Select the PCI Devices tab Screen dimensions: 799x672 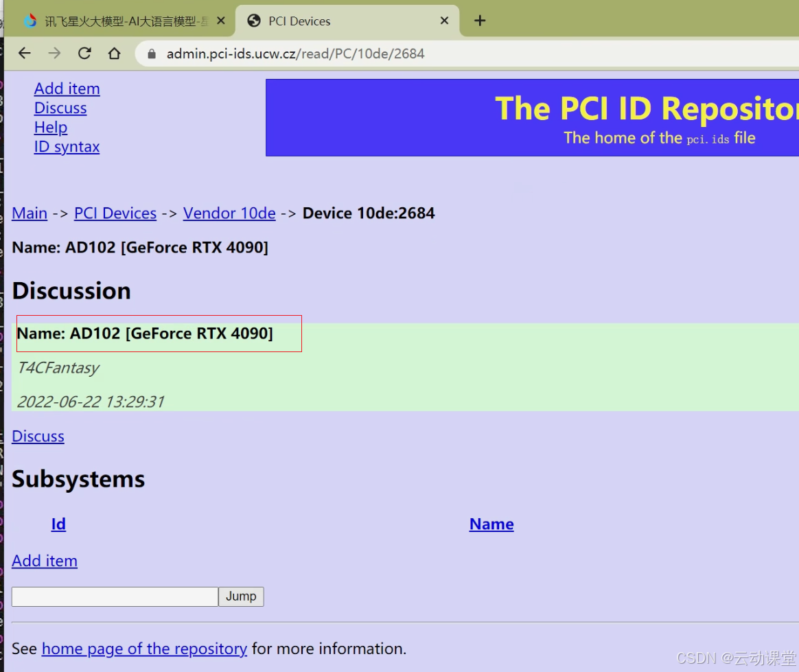(x=347, y=21)
